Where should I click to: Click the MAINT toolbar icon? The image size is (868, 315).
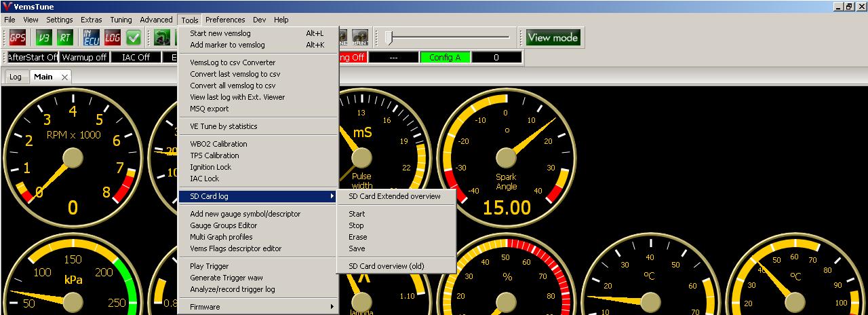[361, 37]
